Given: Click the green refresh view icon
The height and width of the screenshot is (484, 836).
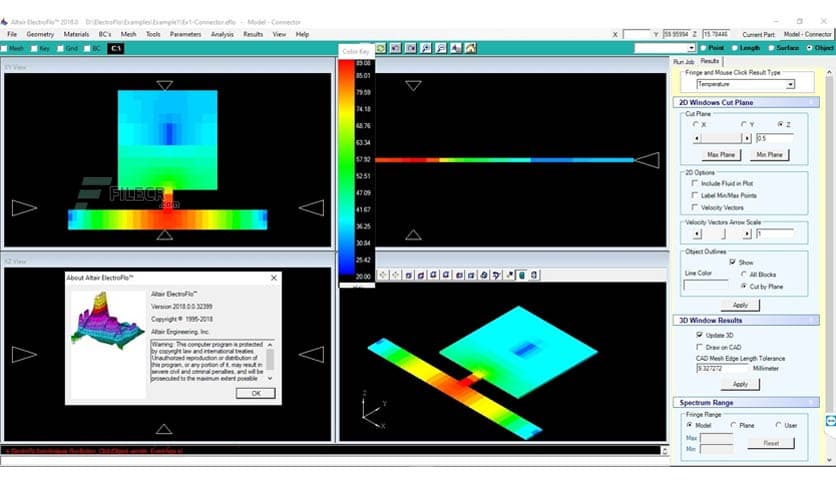Looking at the screenshot, I should [381, 49].
